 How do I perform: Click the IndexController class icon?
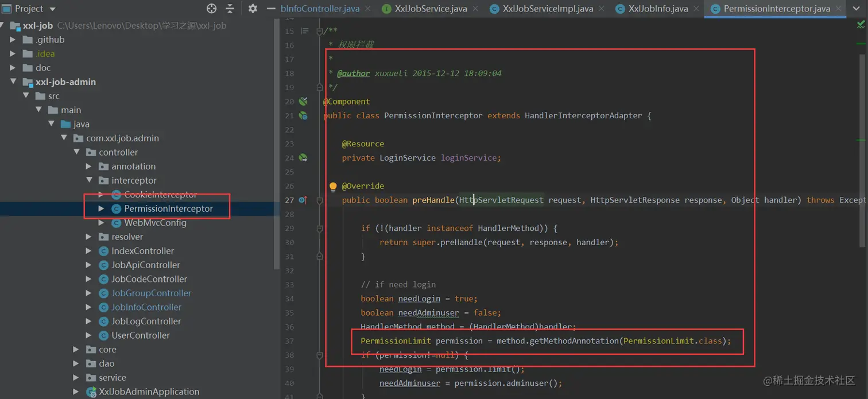point(103,251)
